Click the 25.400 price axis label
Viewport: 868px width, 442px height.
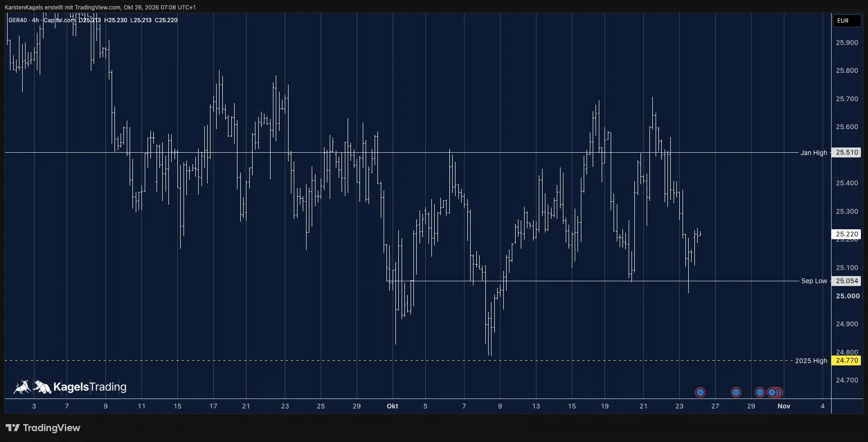coord(847,183)
